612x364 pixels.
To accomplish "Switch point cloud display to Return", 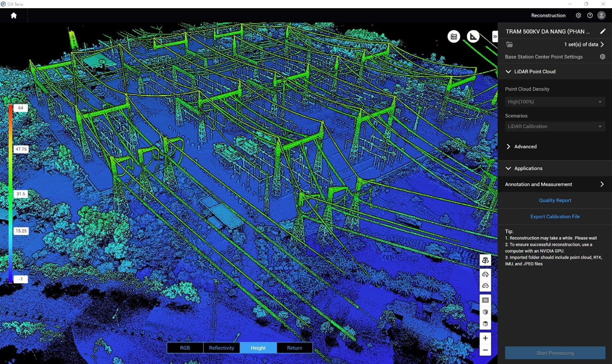I will tap(295, 348).
